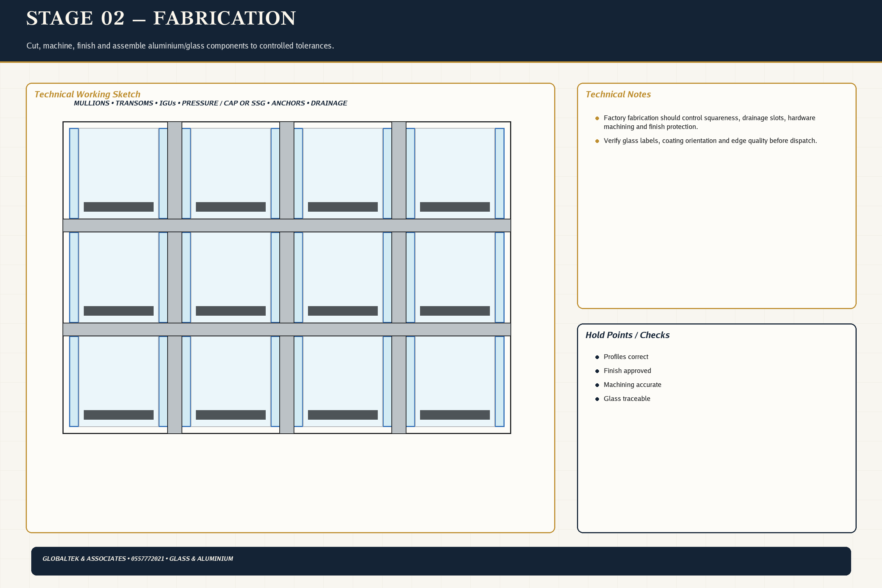The height and width of the screenshot is (588, 882).
Task: Click the 'STAGE 02 — FABRICATION' title
Action: coord(161,18)
